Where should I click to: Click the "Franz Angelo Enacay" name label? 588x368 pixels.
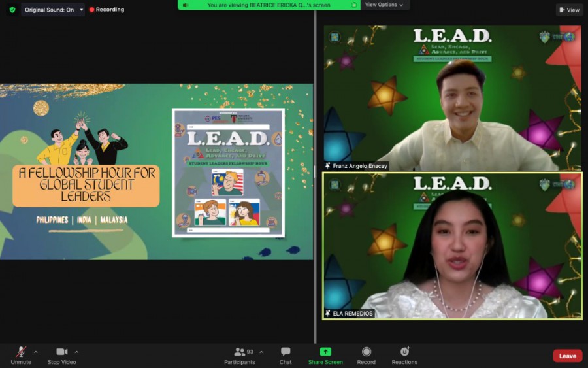360,166
